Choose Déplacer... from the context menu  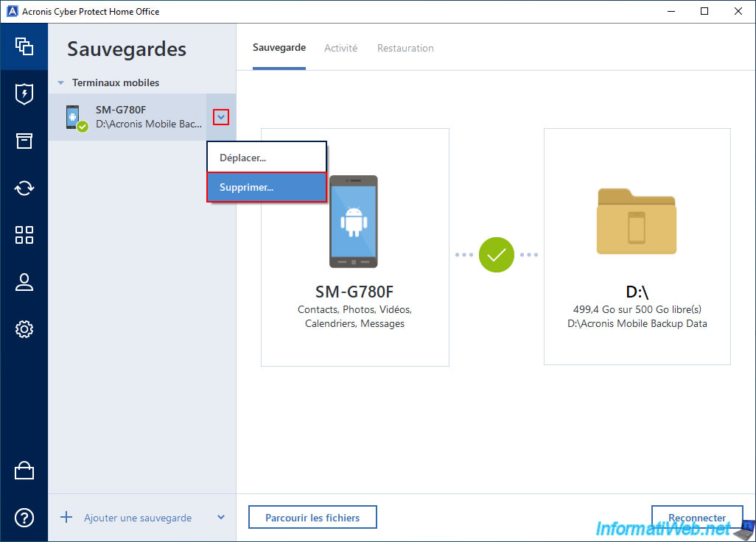[267, 158]
